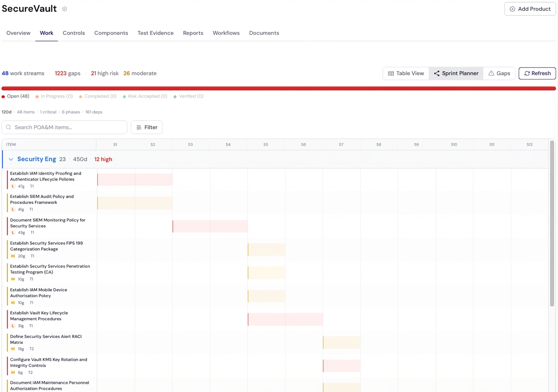
Task: Open the Filter options
Action: [147, 127]
